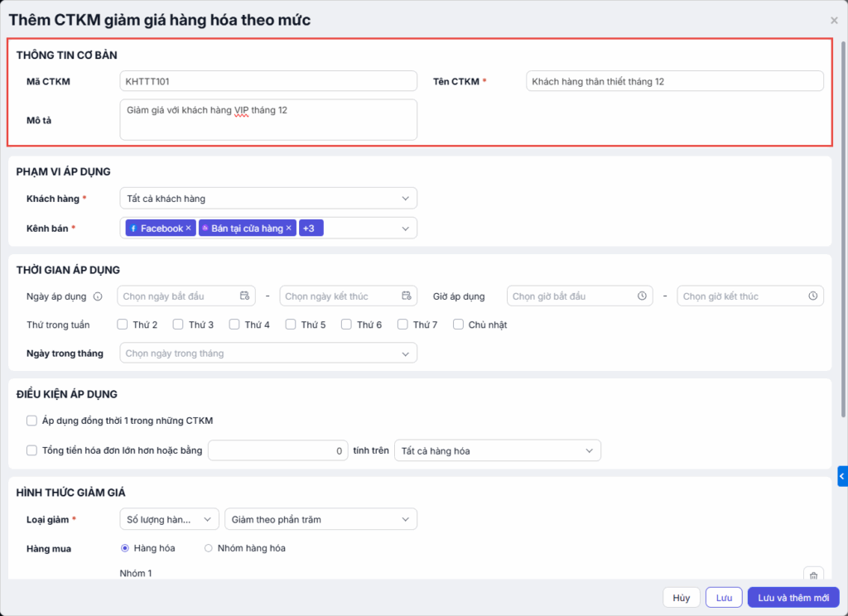The image size is (848, 616).
Task: Tick the Thứ 2 checkbox
Action: [123, 325]
